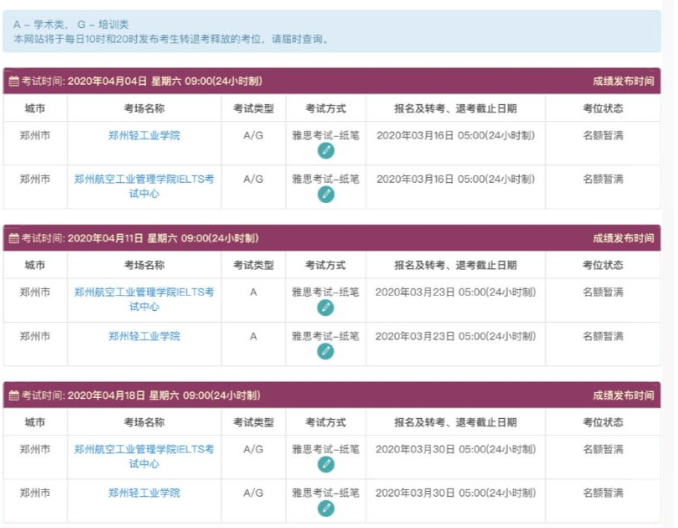This screenshot has height=528, width=678.
Task: Open 郑州轻工业学院 link under 04月04日 exam
Action: click(x=144, y=135)
